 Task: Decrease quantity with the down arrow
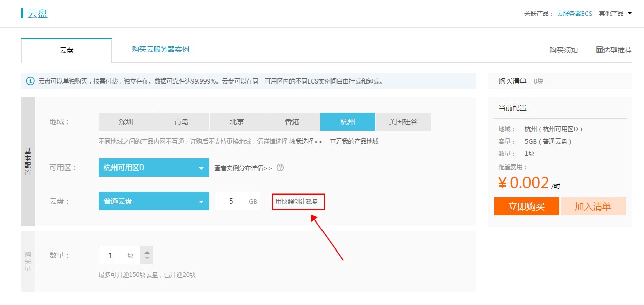pyautogui.click(x=147, y=259)
